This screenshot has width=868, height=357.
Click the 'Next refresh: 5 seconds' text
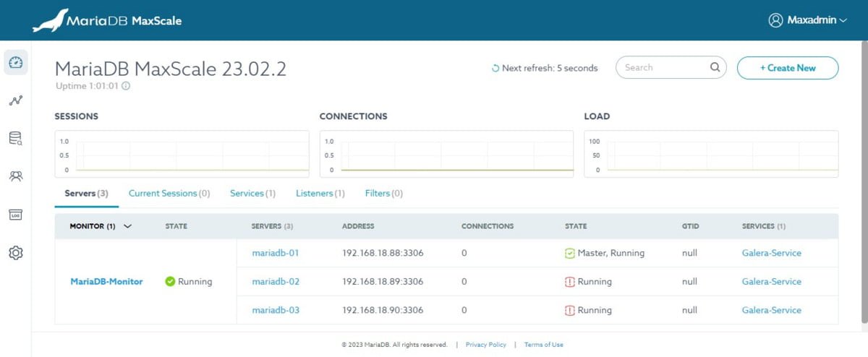pos(550,68)
